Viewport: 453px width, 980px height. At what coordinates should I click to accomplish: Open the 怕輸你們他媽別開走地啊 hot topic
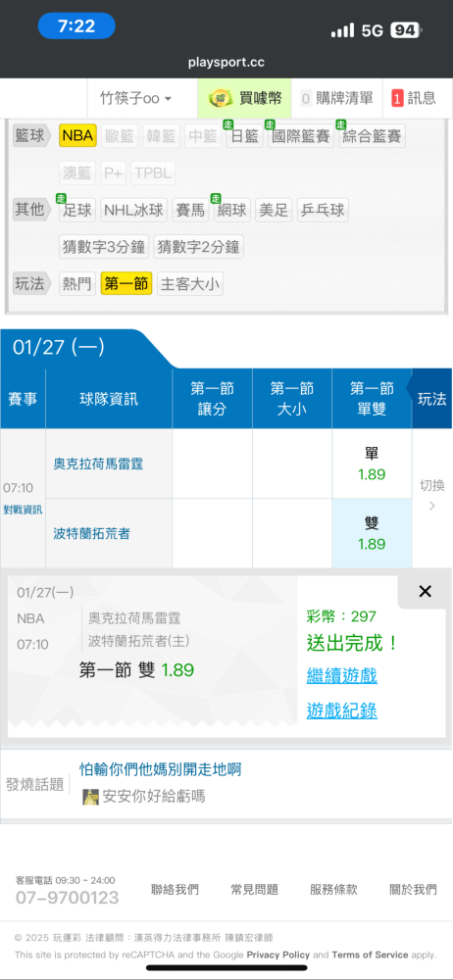click(x=160, y=769)
